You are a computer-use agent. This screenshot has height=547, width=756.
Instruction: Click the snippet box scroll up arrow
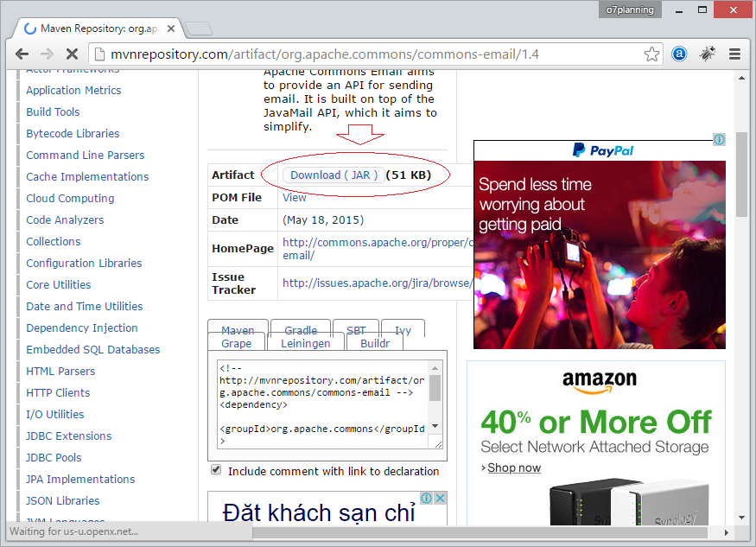click(435, 368)
